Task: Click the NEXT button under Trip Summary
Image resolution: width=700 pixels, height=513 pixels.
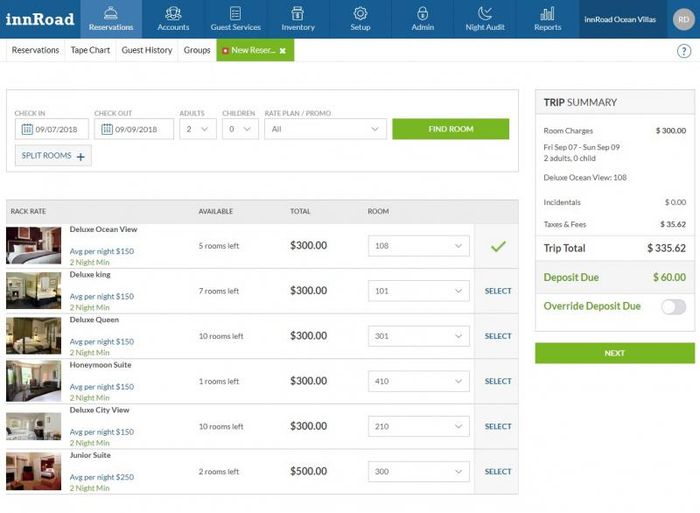Action: click(x=615, y=353)
